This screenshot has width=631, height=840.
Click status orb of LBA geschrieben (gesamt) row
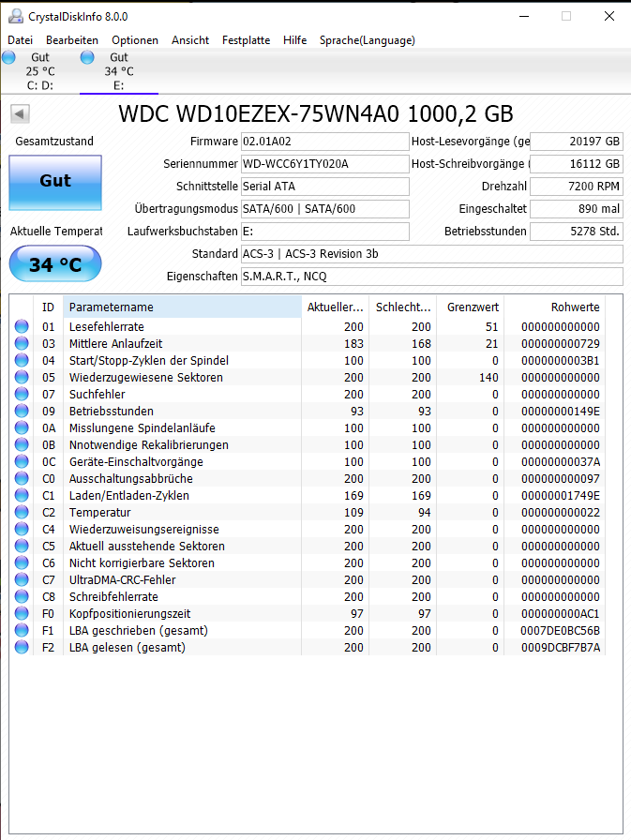[22, 630]
